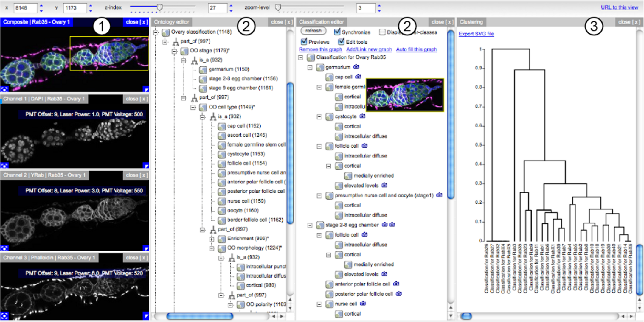
Task: Toggle the Synchronize checkbox
Action: 337,32
